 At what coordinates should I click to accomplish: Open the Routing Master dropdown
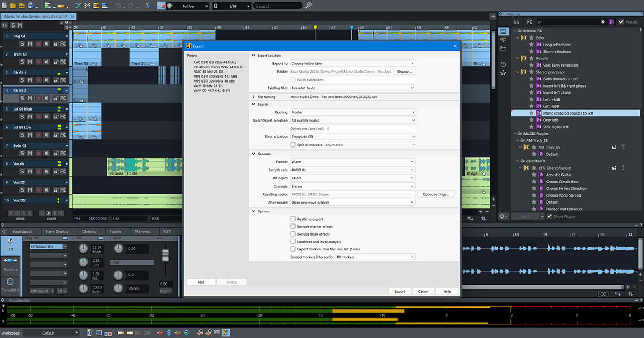tap(353, 112)
